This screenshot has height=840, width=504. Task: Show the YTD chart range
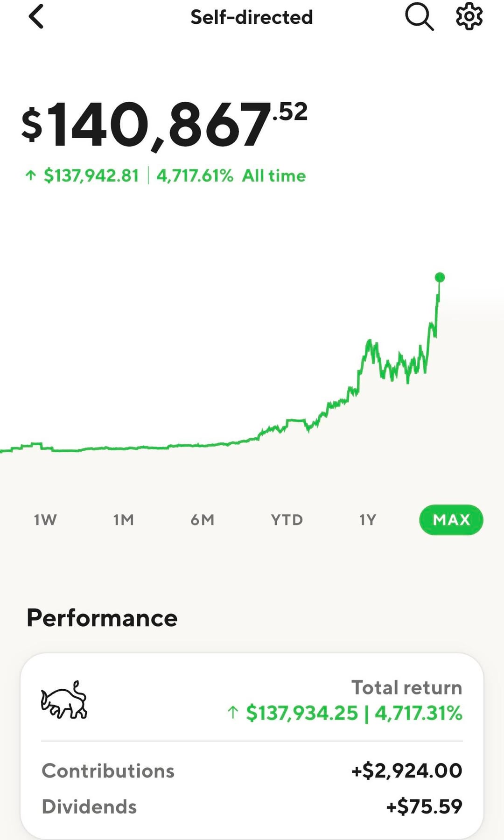click(287, 520)
